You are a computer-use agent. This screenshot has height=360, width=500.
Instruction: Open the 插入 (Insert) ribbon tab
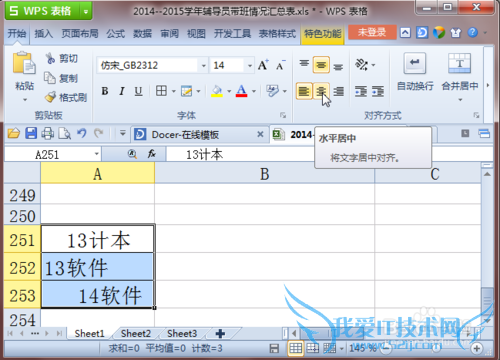coord(44,33)
